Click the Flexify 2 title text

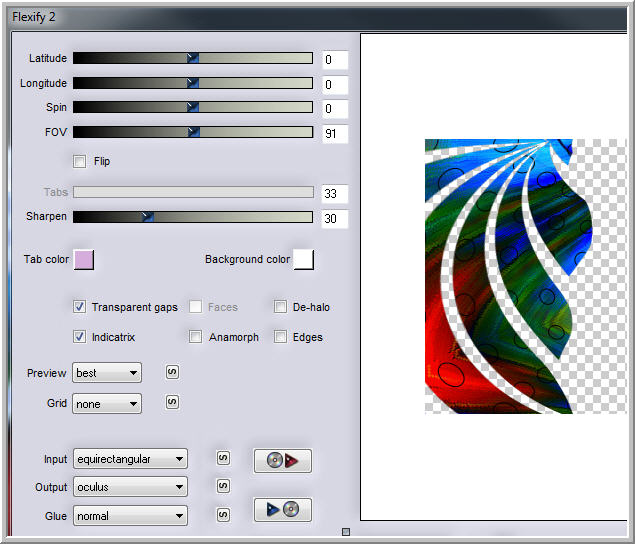(34, 17)
